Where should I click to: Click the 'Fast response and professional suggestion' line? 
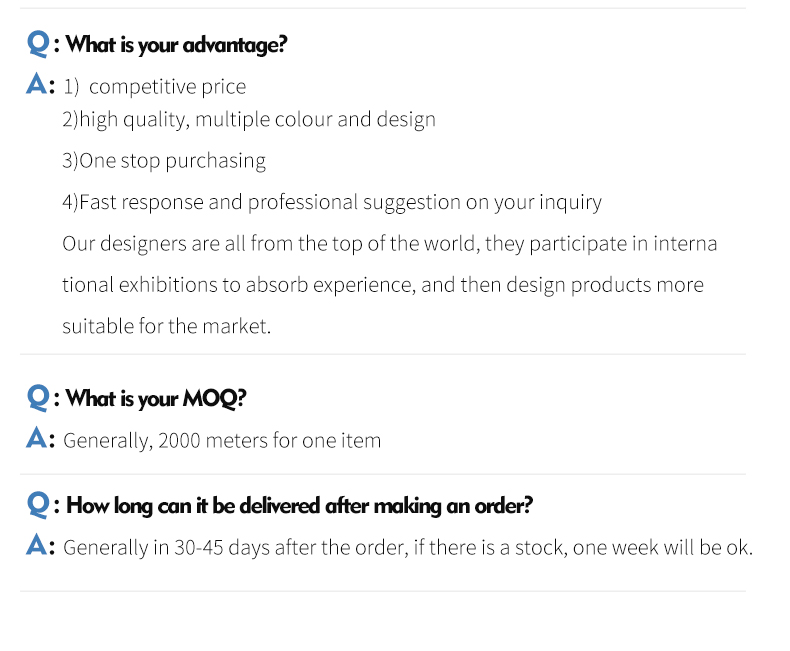coord(332,203)
